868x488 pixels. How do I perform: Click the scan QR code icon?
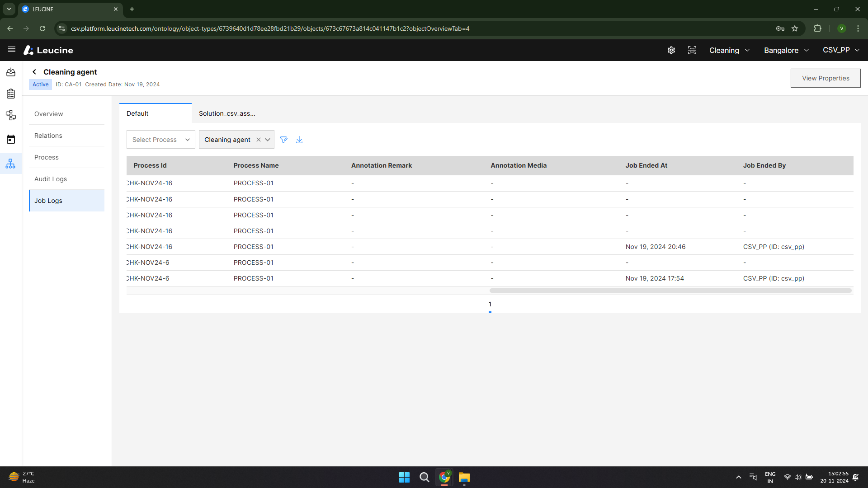(692, 50)
